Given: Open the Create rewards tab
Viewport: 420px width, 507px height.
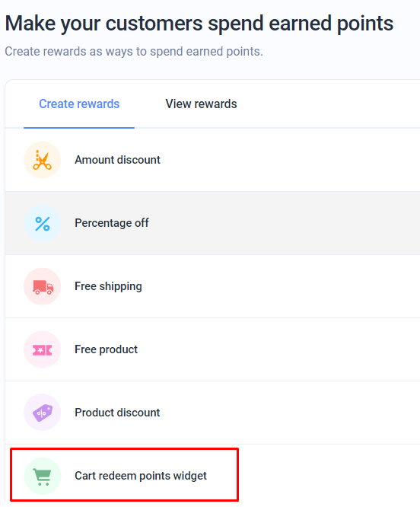Looking at the screenshot, I should [x=79, y=104].
